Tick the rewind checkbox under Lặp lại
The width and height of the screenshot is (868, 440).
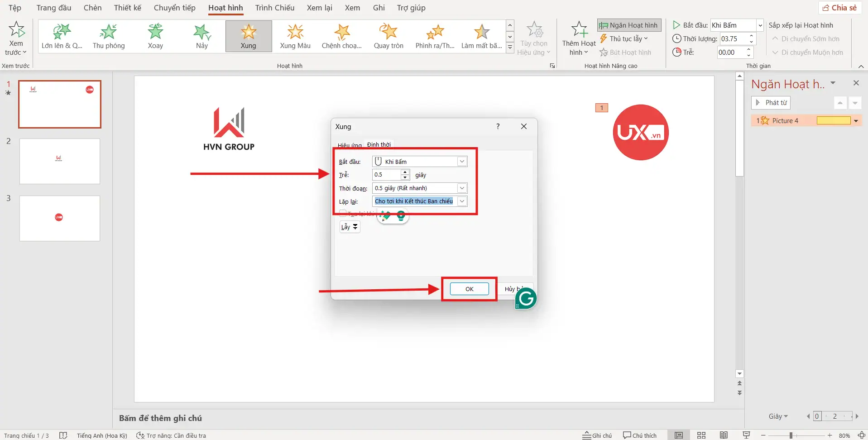(343, 214)
